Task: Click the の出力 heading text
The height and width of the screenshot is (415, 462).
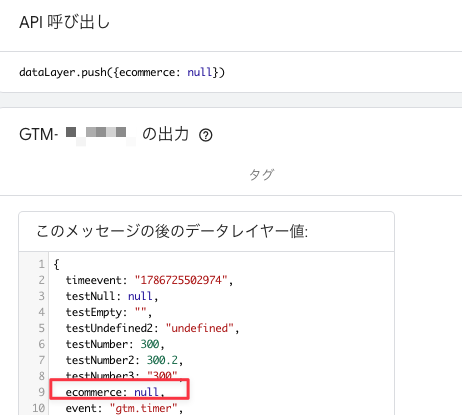Action: coord(166,134)
